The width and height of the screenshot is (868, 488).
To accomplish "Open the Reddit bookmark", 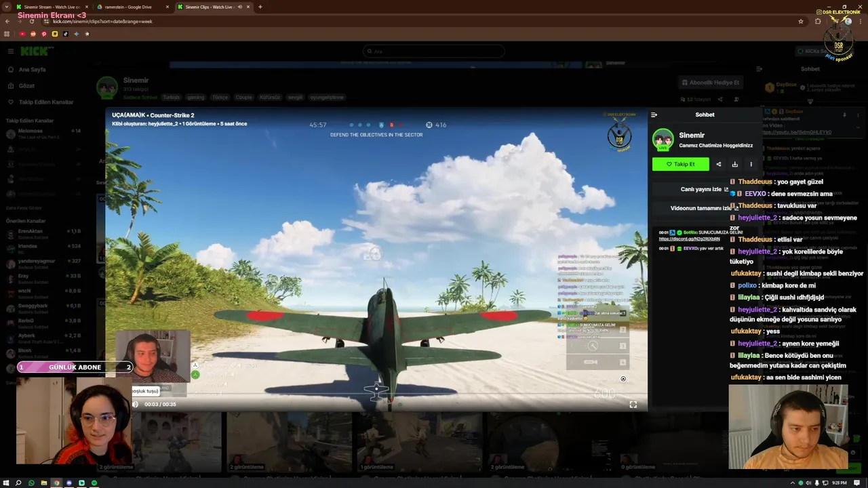I will pyautogui.click(x=33, y=34).
